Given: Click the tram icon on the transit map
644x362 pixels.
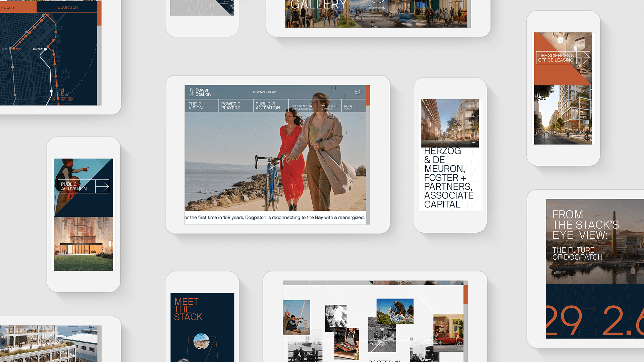Looking at the screenshot, I should pos(54,99).
